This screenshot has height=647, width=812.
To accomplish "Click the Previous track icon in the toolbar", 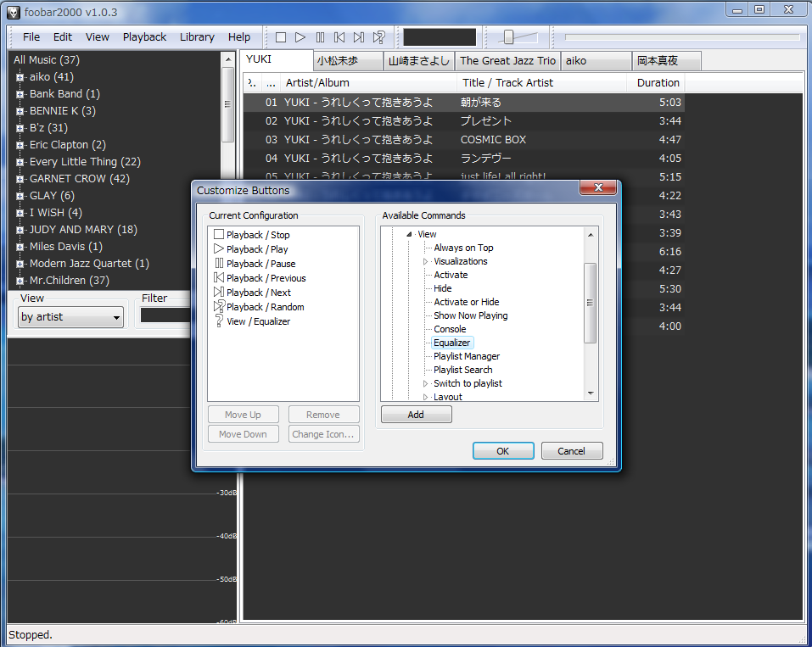I will [339, 37].
